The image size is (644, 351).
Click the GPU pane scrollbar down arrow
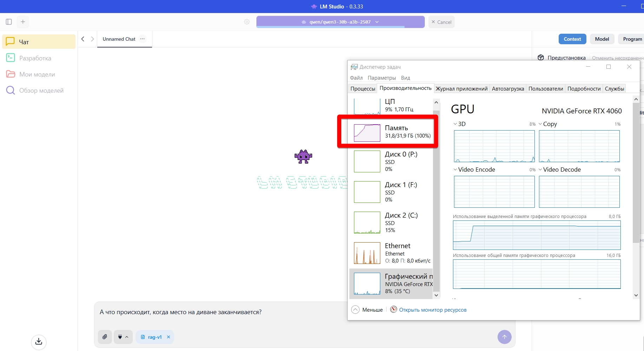(x=636, y=295)
